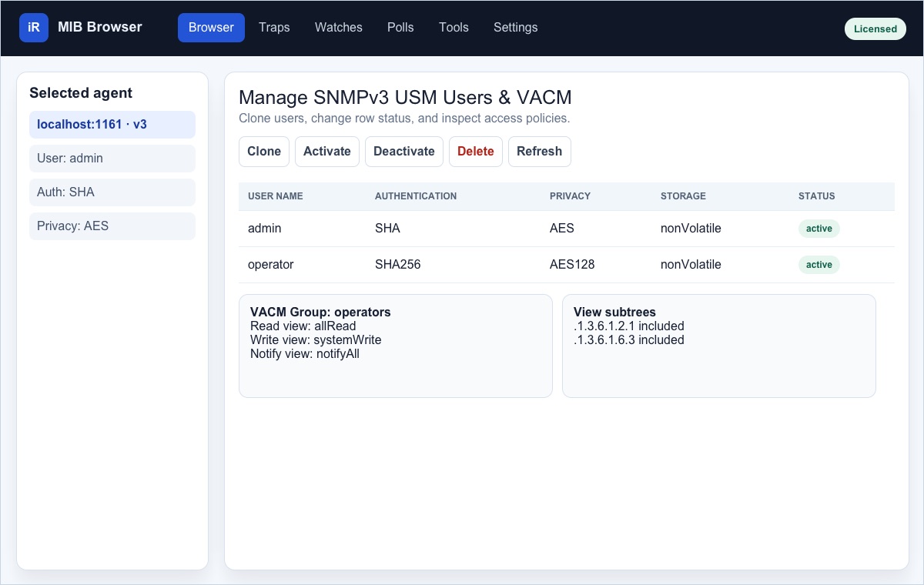The image size is (924, 585).
Task: Click nonVolatile storage in admin row
Action: 691,229
